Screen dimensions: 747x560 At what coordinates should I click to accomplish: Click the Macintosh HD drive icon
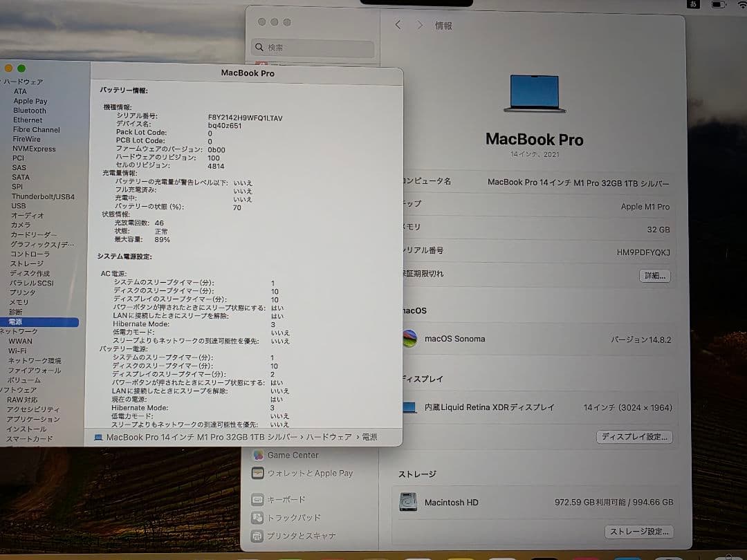[x=408, y=503]
